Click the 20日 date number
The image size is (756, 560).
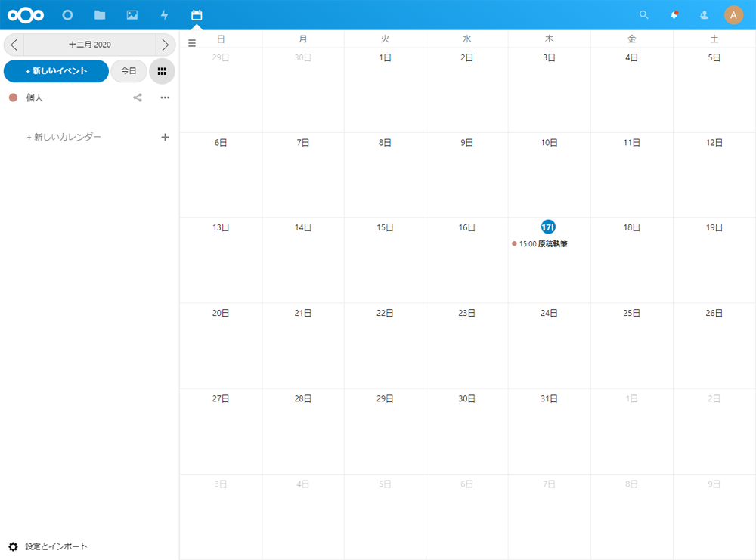[221, 314]
